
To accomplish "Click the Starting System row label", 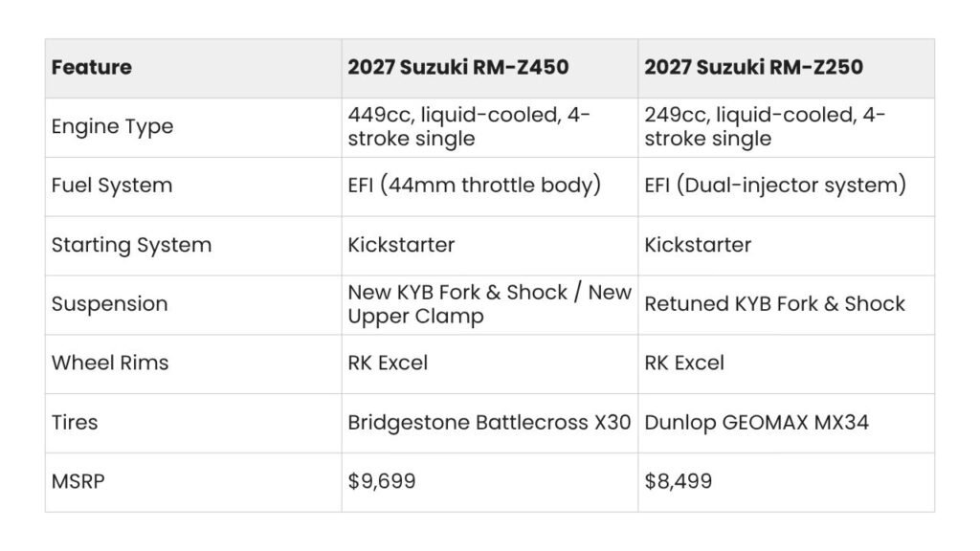I will point(131,245).
